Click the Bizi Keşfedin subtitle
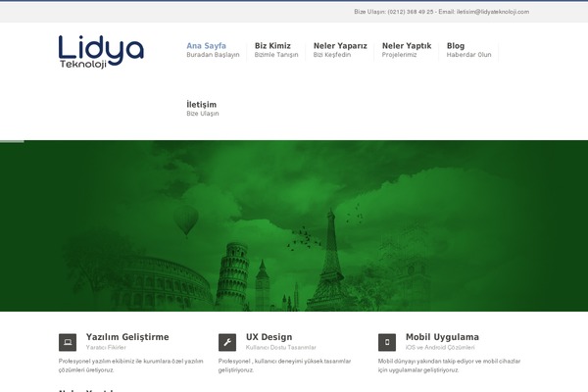 tap(332, 55)
